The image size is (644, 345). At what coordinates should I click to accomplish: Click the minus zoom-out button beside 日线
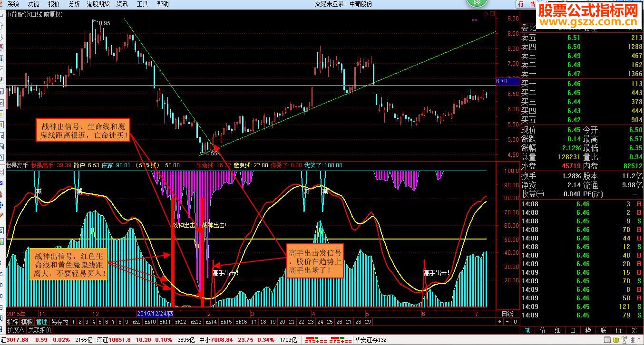pos(507,322)
